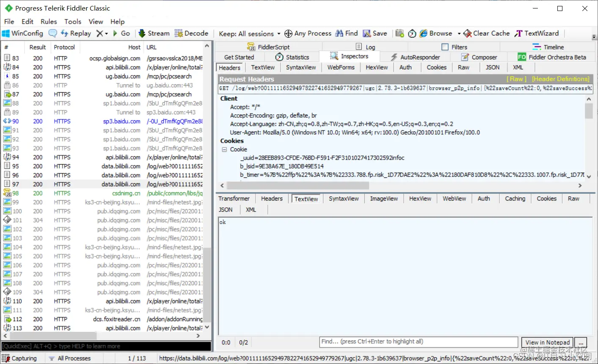Open Keep All sessions dropdown

[250, 34]
